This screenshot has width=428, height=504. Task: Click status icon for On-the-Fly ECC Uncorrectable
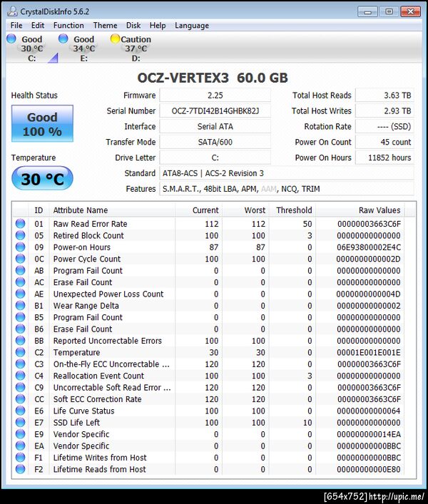coord(20,364)
